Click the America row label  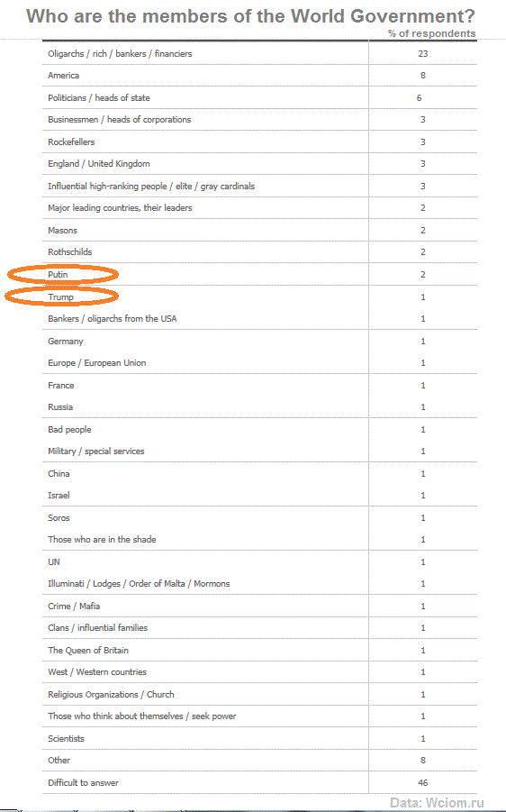[63, 76]
